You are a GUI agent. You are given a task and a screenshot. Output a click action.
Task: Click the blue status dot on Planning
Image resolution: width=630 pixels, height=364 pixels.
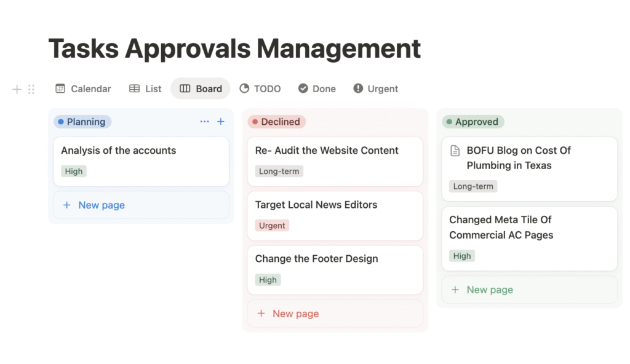[61, 121]
